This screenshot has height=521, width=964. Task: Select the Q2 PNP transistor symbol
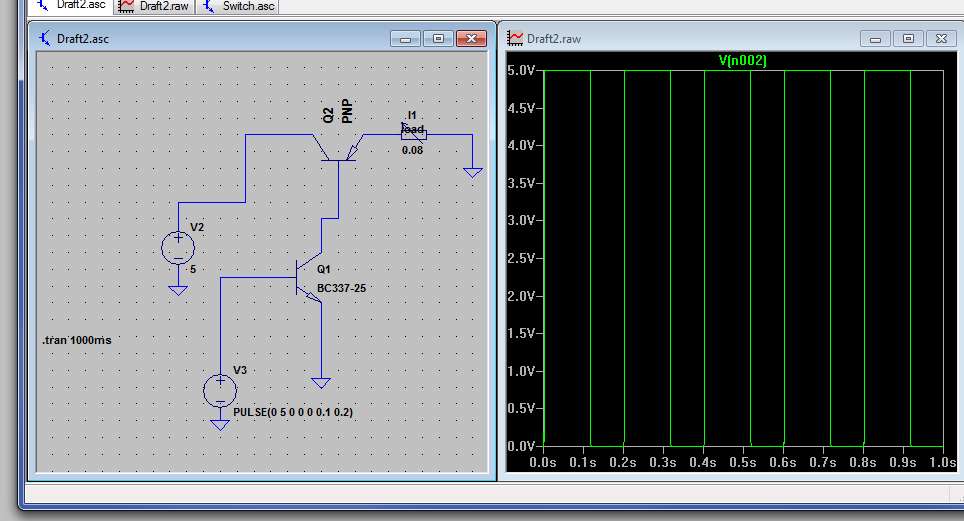pos(338,149)
